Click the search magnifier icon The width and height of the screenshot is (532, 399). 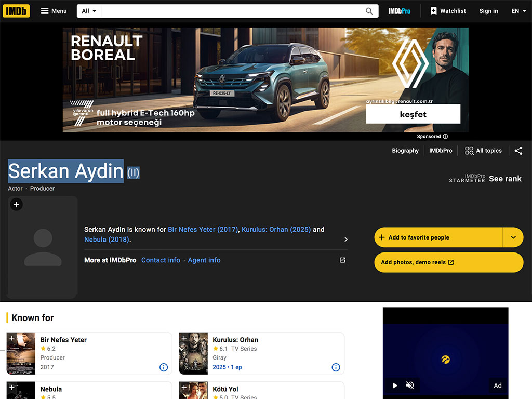(369, 11)
